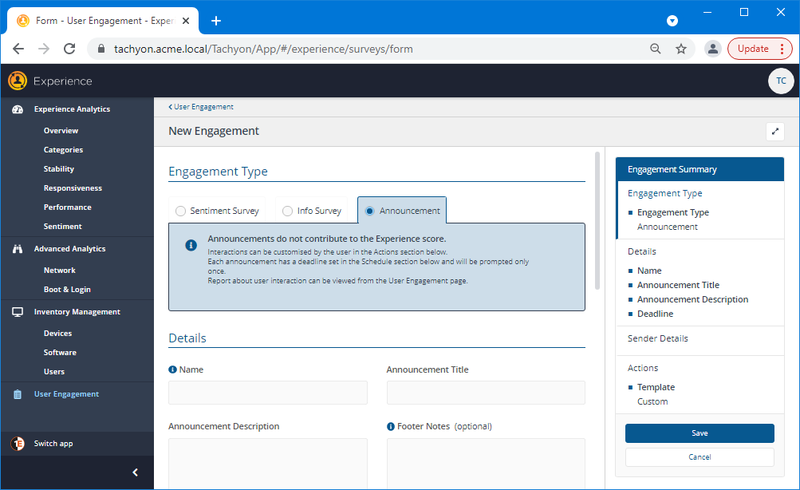Jump to Engagement Type in summary
The image size is (800, 490).
tap(665, 193)
